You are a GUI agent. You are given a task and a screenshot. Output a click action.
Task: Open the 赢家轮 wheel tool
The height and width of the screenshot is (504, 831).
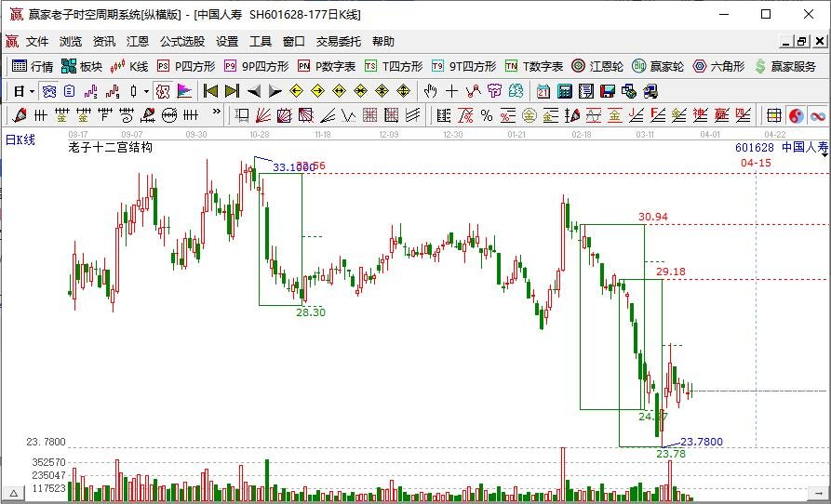658,66
